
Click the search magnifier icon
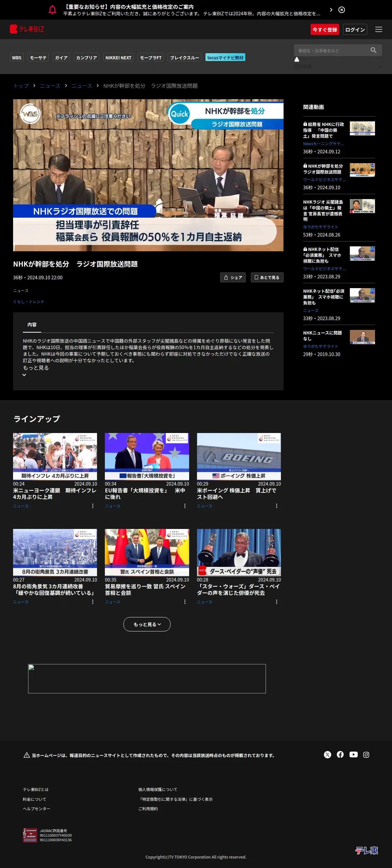[373, 50]
